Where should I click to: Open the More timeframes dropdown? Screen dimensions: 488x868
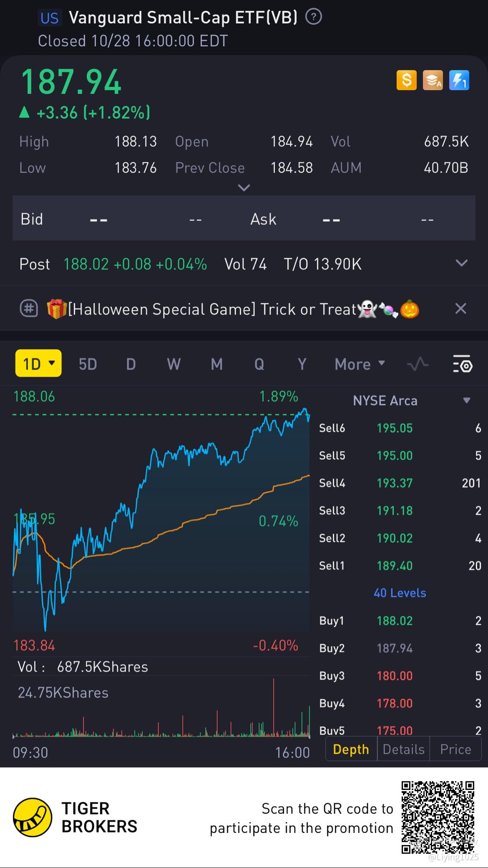(360, 364)
